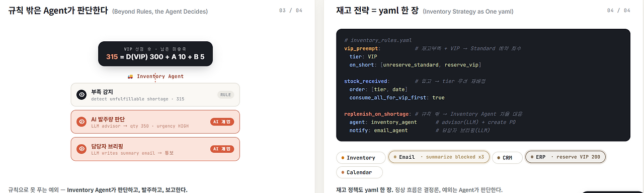Click the dot on the Email chip
Image resolution: width=644 pixels, height=193 pixels.
[x=395, y=157]
